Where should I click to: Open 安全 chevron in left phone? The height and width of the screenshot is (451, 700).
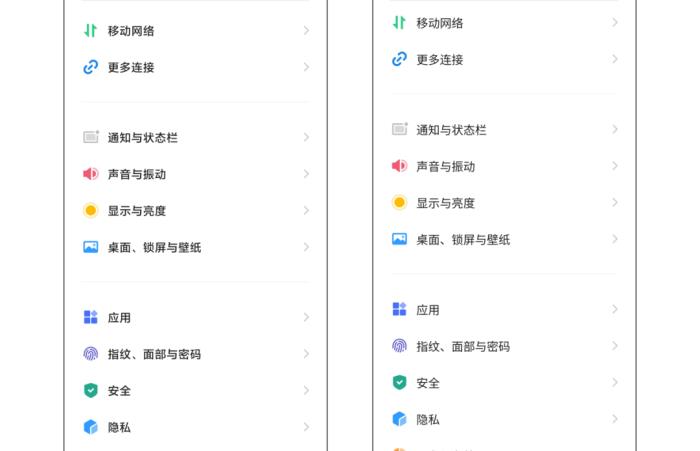coord(306,391)
